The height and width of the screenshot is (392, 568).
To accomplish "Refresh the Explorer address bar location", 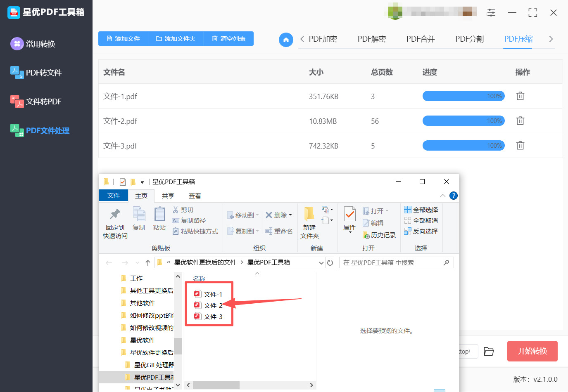I will tap(330, 263).
